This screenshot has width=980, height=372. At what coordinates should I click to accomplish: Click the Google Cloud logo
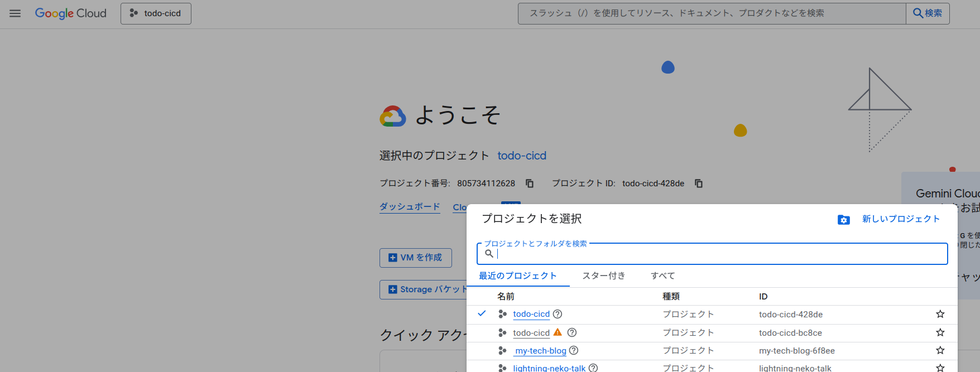coord(71,13)
